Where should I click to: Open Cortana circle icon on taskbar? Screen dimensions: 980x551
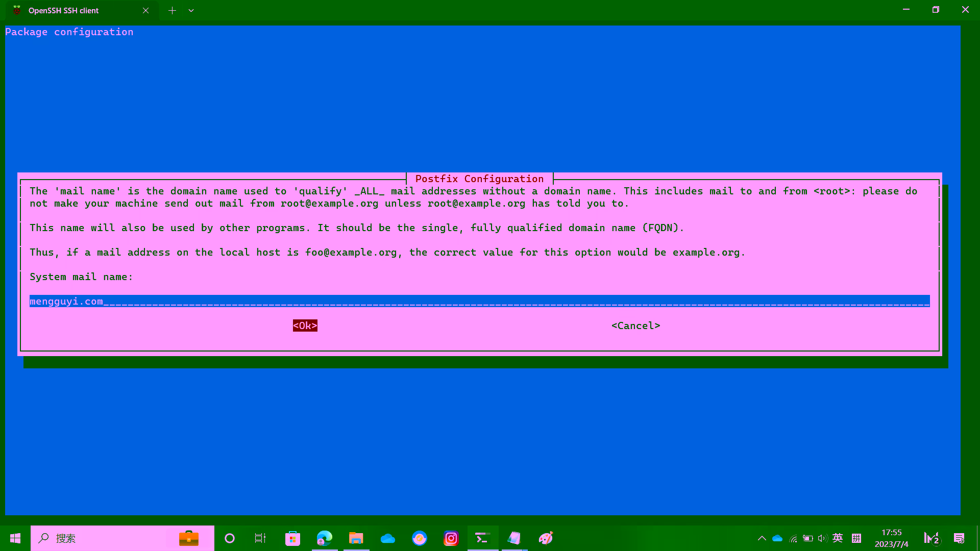tap(230, 538)
